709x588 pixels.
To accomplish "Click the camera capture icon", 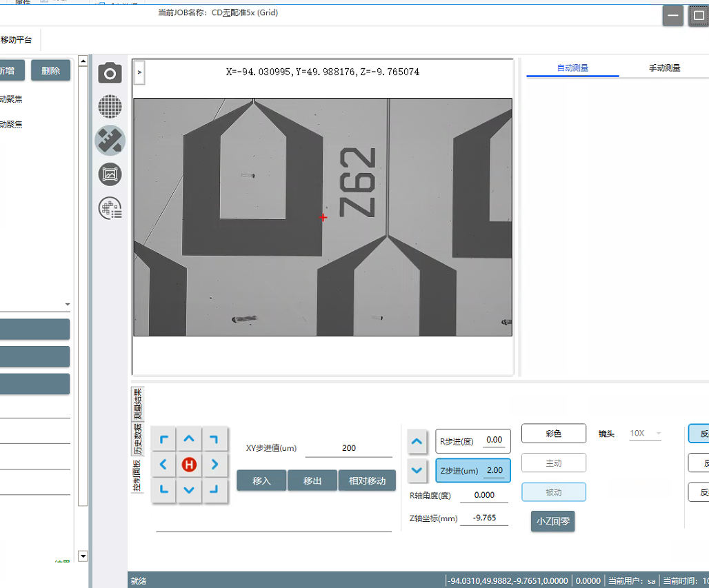I will (x=110, y=73).
